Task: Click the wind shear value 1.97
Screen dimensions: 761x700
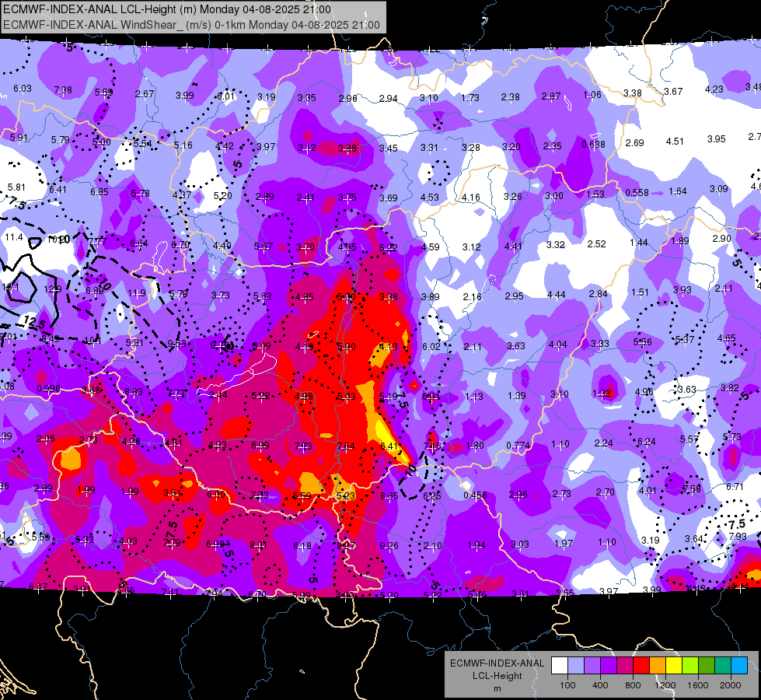Action: (564, 543)
